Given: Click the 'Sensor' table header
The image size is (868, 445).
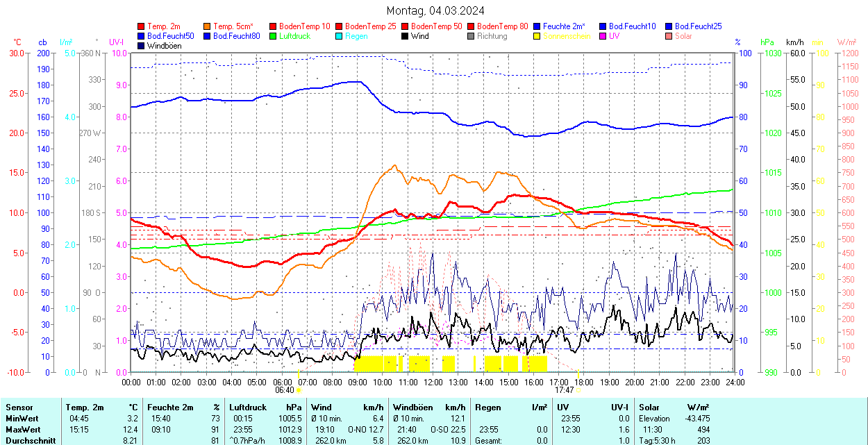Looking at the screenshot, I should click(19, 408).
